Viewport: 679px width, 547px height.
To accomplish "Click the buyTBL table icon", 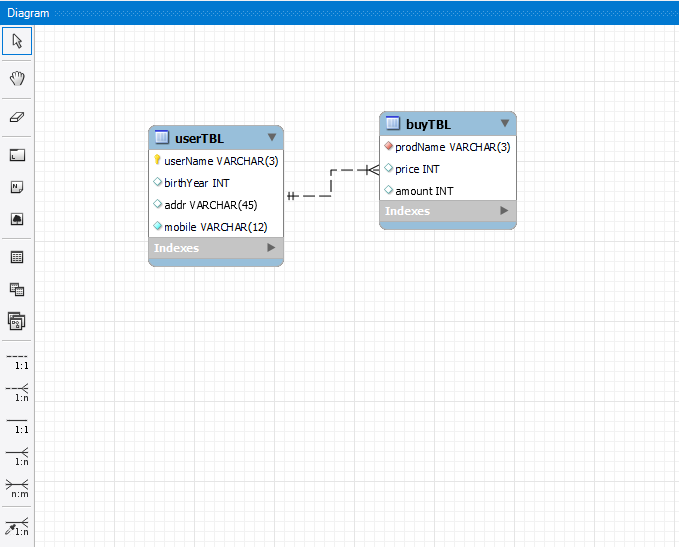I will pos(393,123).
